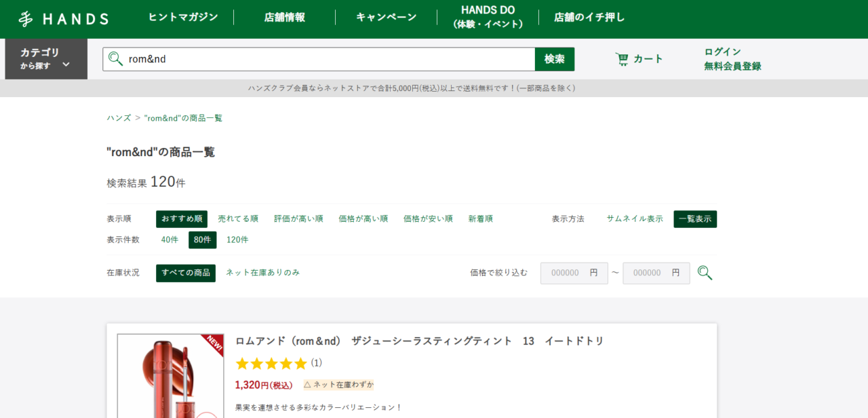Filter by ネット在庫ありのみ

tap(262, 273)
